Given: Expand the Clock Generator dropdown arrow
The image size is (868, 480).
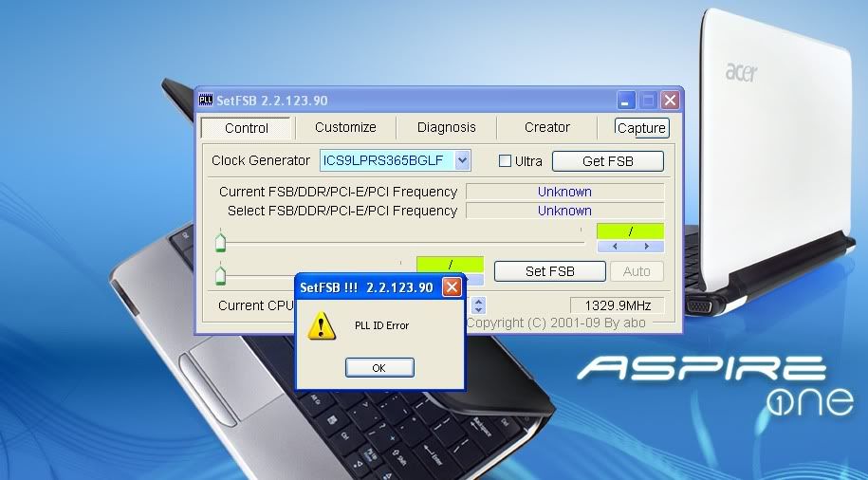Looking at the screenshot, I should 462,160.
